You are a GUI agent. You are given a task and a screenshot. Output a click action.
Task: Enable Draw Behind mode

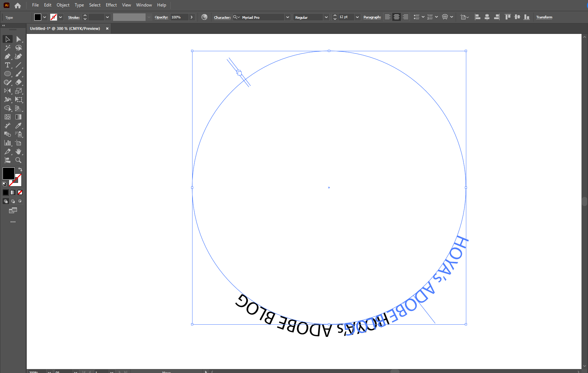point(13,201)
